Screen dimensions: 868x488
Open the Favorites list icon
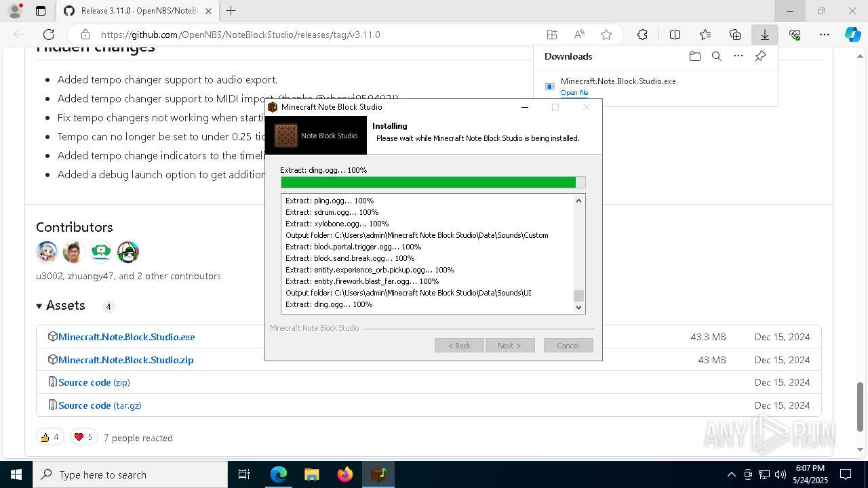coord(705,35)
